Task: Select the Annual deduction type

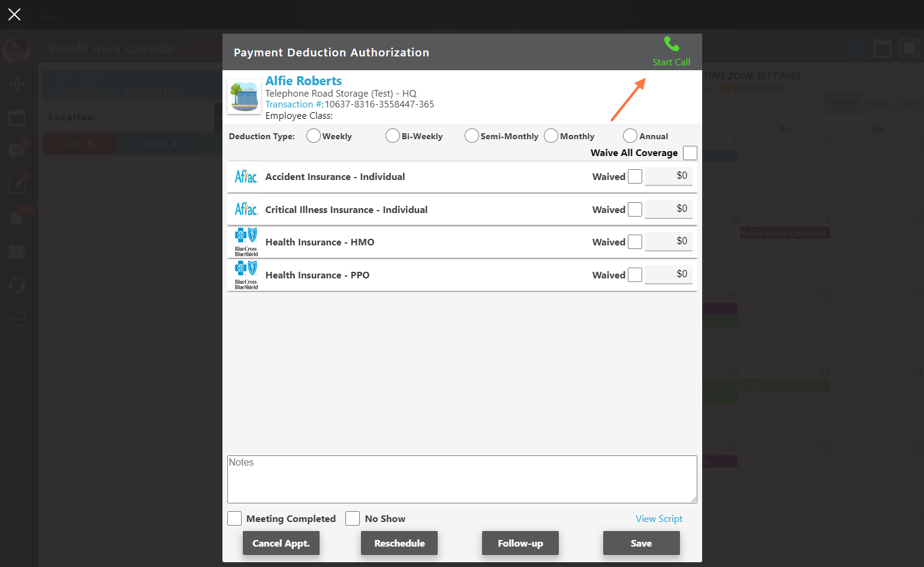Action: [x=630, y=136]
